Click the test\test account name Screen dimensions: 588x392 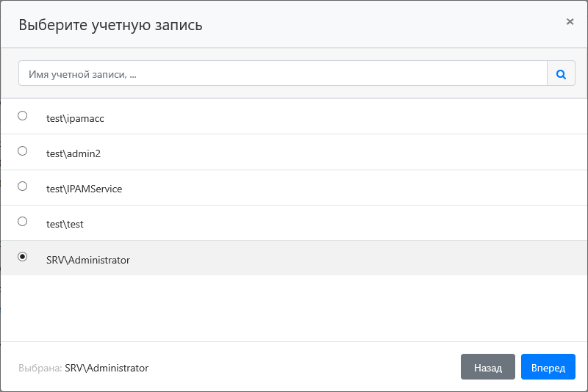(x=65, y=224)
